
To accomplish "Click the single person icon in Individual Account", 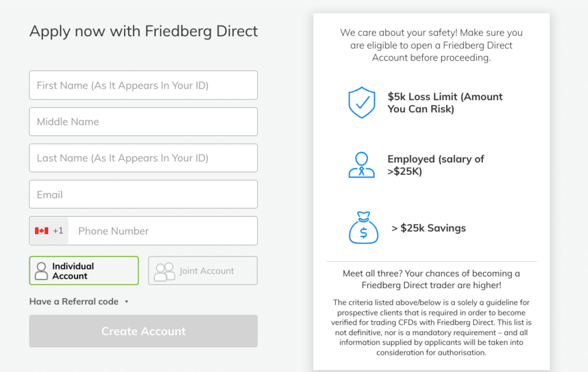I will point(41,271).
